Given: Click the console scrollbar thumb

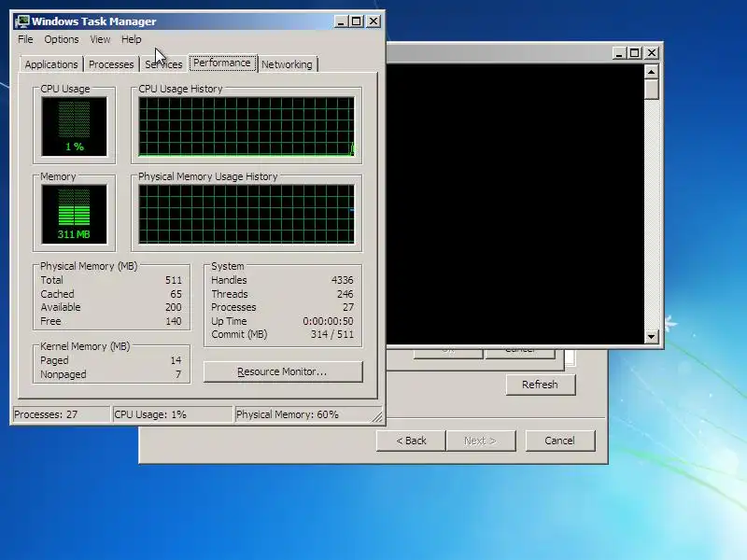Looking at the screenshot, I should tap(651, 89).
